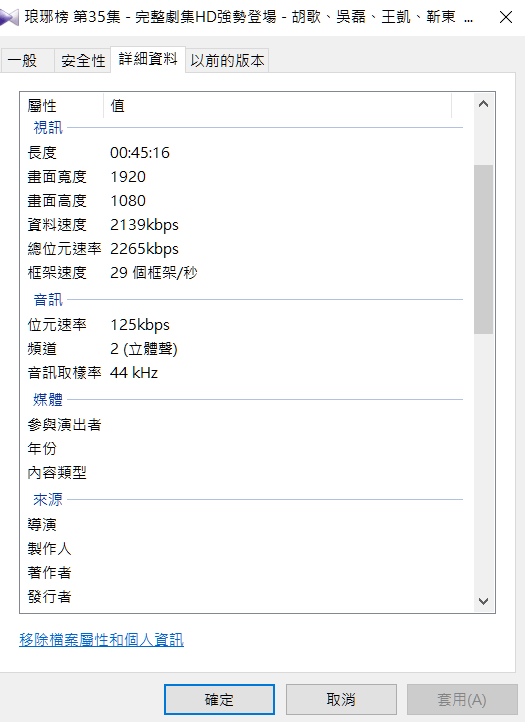The image size is (525, 722).
Task: Click the 內容類型 property row
Action: click(245, 472)
